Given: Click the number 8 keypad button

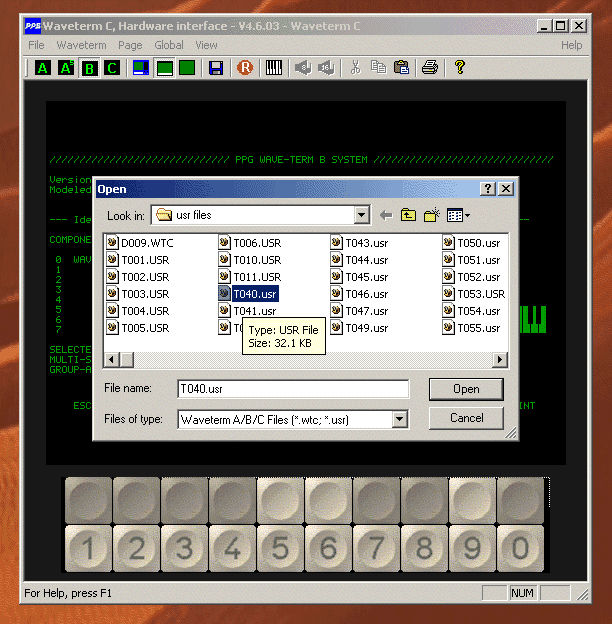Looking at the screenshot, I should pos(424,548).
